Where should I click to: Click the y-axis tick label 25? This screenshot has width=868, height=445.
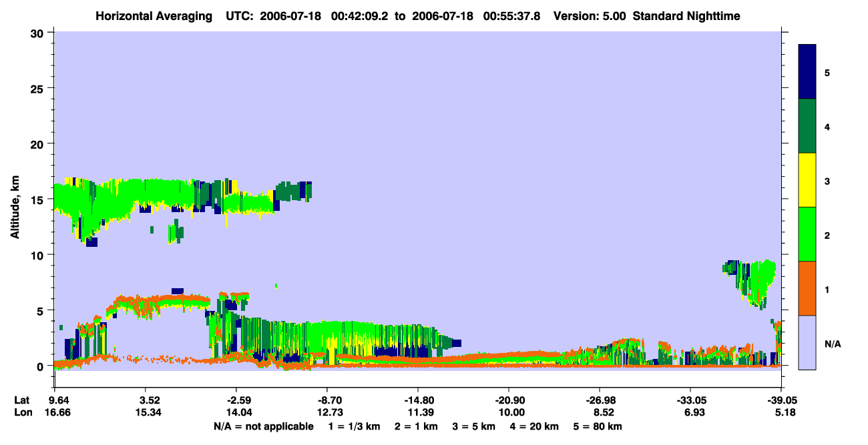point(39,88)
